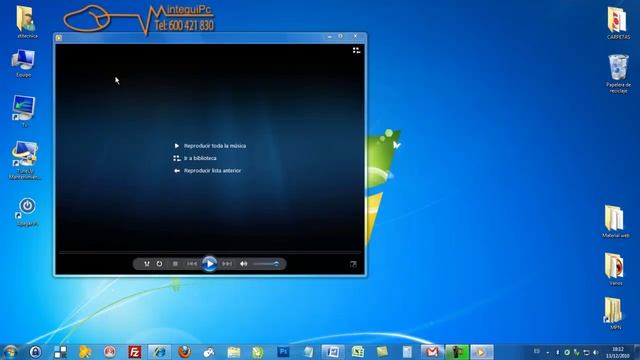The image size is (640, 360).
Task: Go to the previous track
Action: 192,264
